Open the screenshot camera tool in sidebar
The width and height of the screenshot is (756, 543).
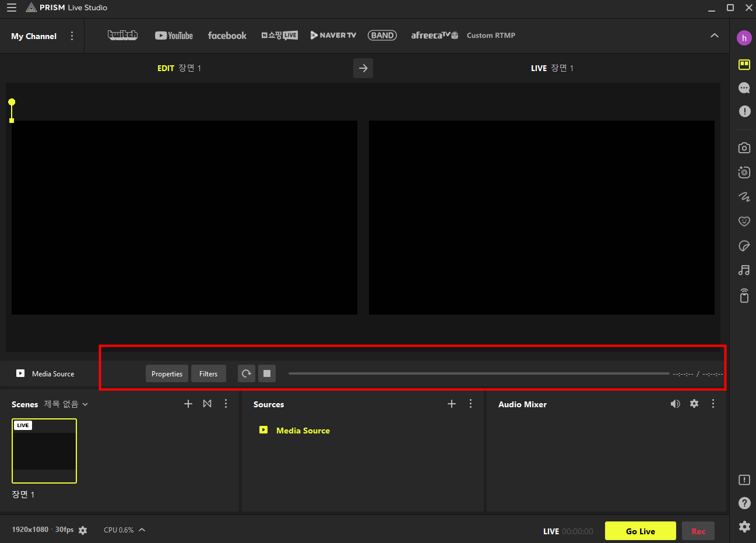[x=744, y=148]
